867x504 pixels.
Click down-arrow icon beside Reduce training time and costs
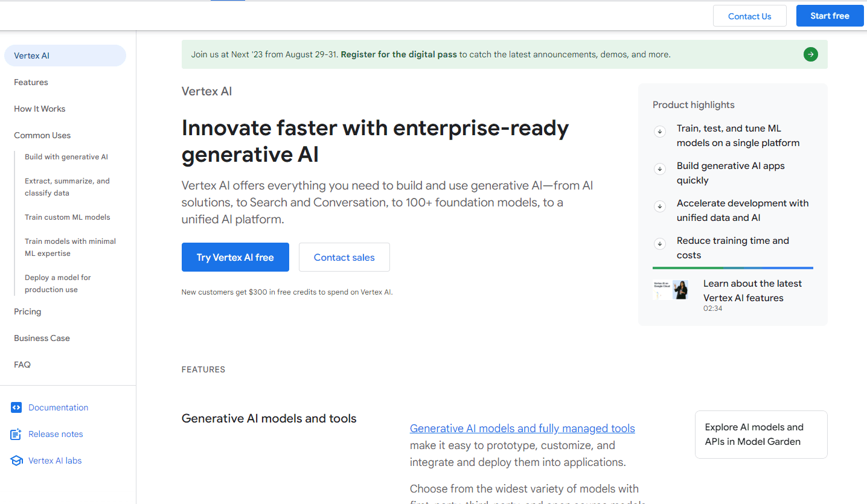click(x=660, y=243)
